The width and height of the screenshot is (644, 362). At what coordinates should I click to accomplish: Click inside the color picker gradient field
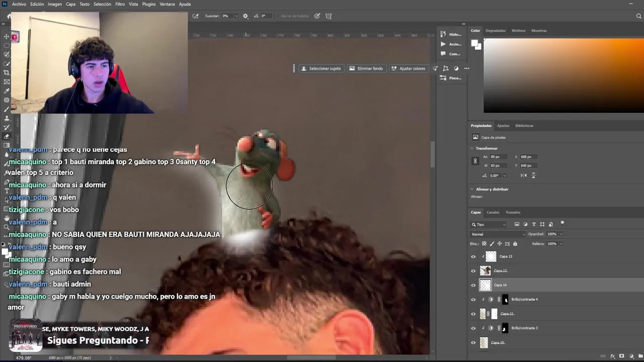point(563,76)
